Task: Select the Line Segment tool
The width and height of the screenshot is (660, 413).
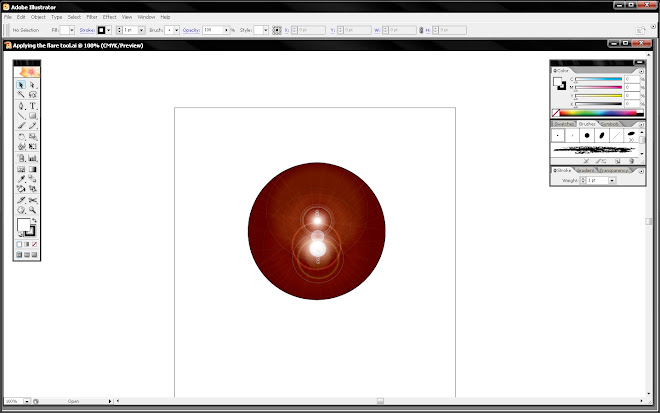Action: [21, 116]
